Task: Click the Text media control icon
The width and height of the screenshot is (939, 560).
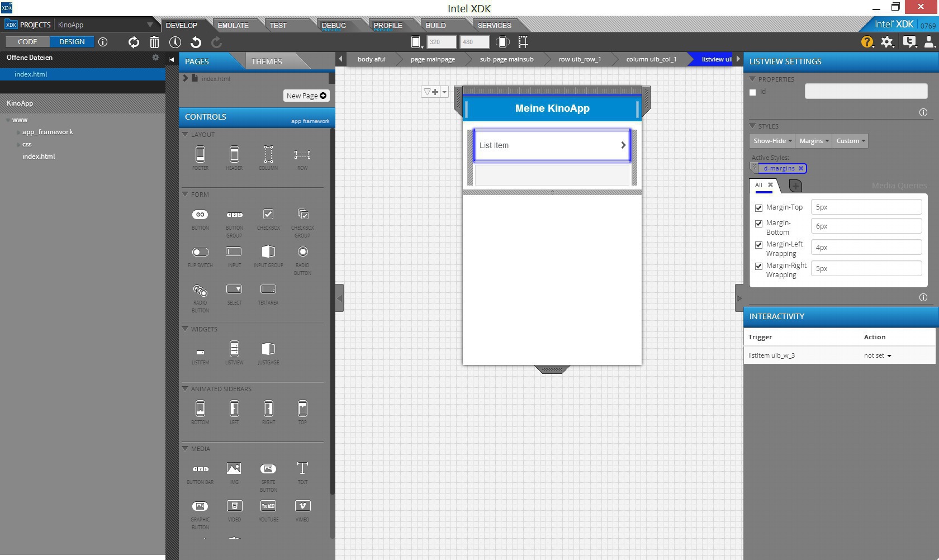Action: [x=302, y=468]
